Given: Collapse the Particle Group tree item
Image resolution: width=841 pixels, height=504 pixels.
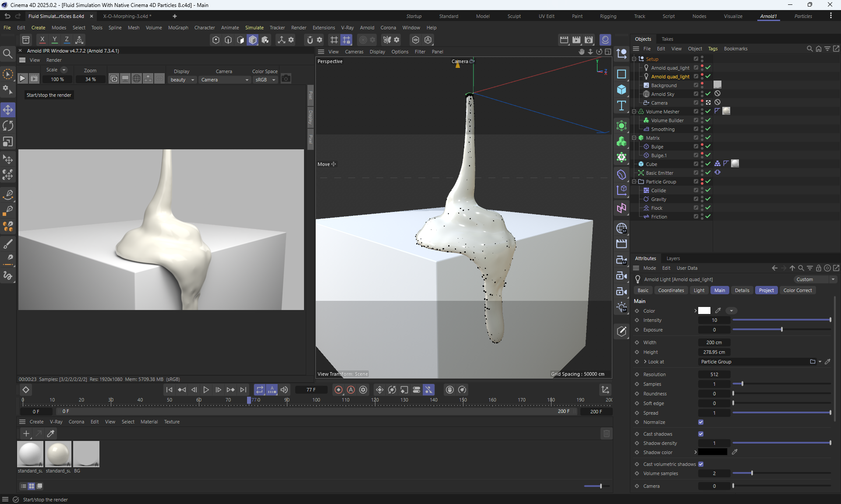Looking at the screenshot, I should coord(634,182).
